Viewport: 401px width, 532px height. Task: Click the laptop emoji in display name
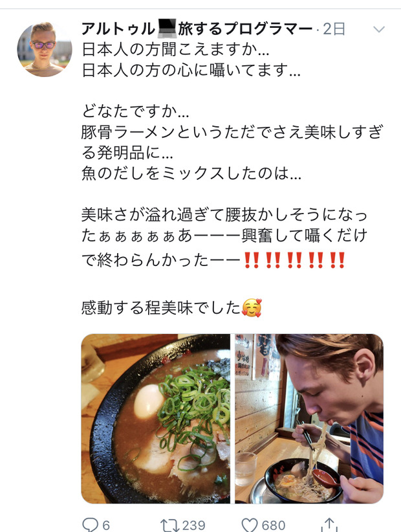tap(168, 28)
